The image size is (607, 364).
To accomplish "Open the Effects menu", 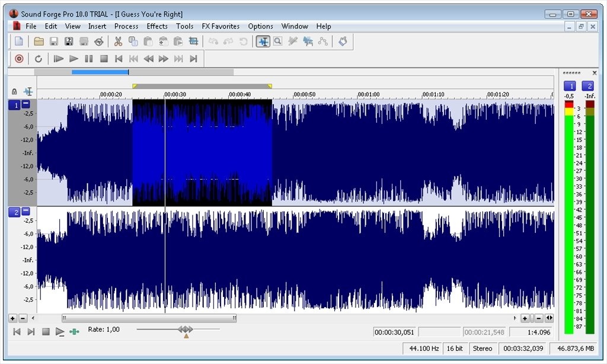I will tap(157, 26).
